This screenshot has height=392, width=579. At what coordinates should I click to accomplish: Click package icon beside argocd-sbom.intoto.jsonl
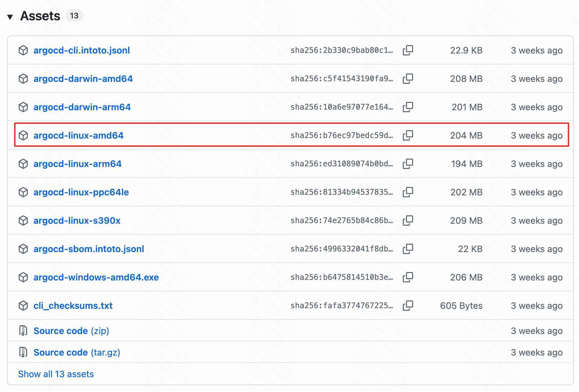(23, 249)
